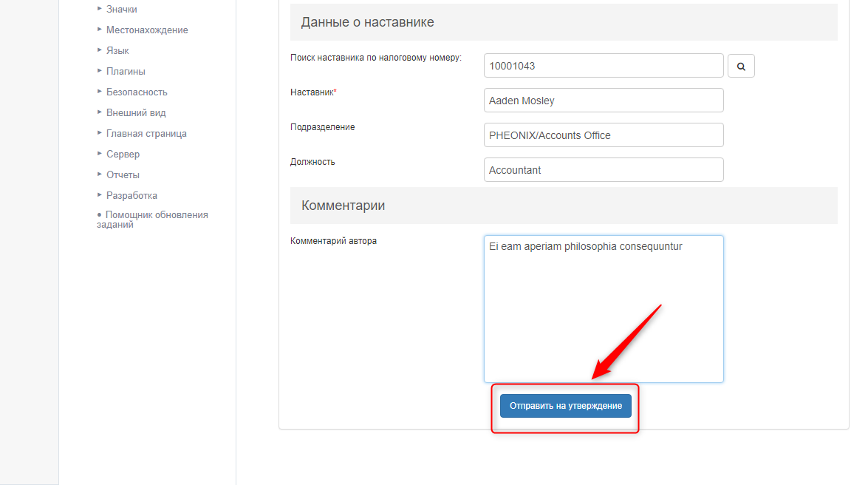Expand the Язык tree arrow
This screenshot has width=868, height=485.
[x=99, y=50]
